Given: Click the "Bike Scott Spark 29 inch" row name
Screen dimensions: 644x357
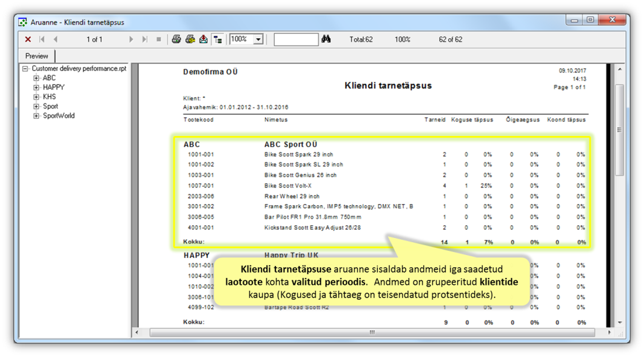Looking at the screenshot, I should [298, 155].
